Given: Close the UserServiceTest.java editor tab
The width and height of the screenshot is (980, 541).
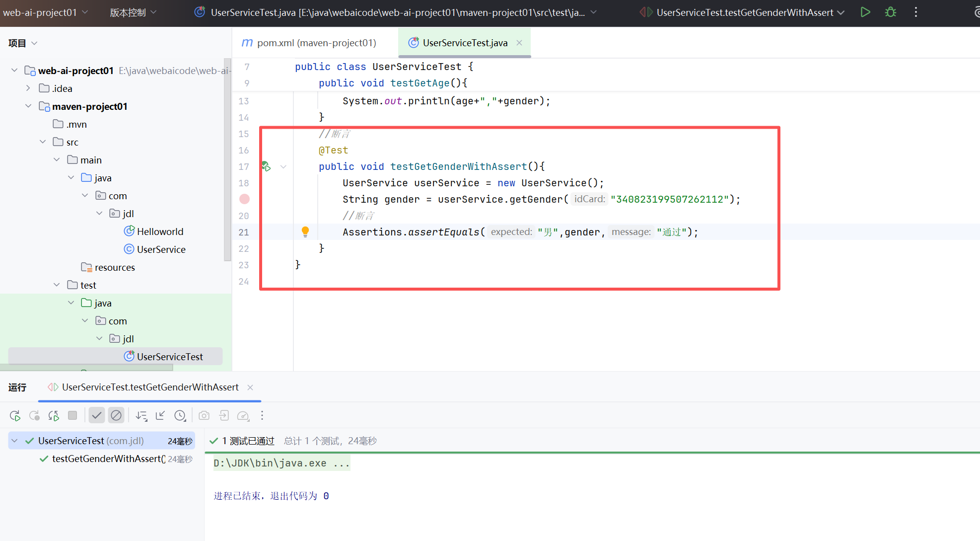Looking at the screenshot, I should (519, 43).
